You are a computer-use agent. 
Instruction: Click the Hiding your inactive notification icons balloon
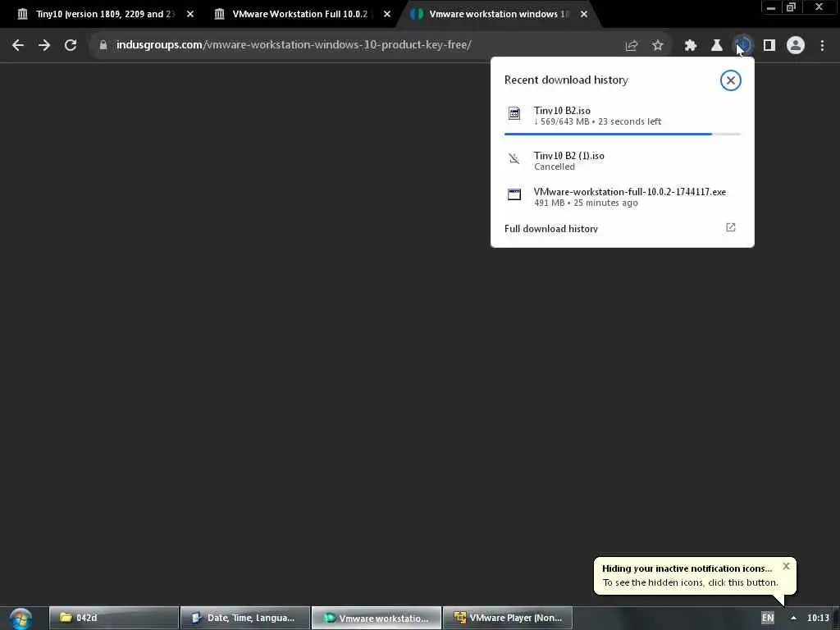click(x=695, y=576)
